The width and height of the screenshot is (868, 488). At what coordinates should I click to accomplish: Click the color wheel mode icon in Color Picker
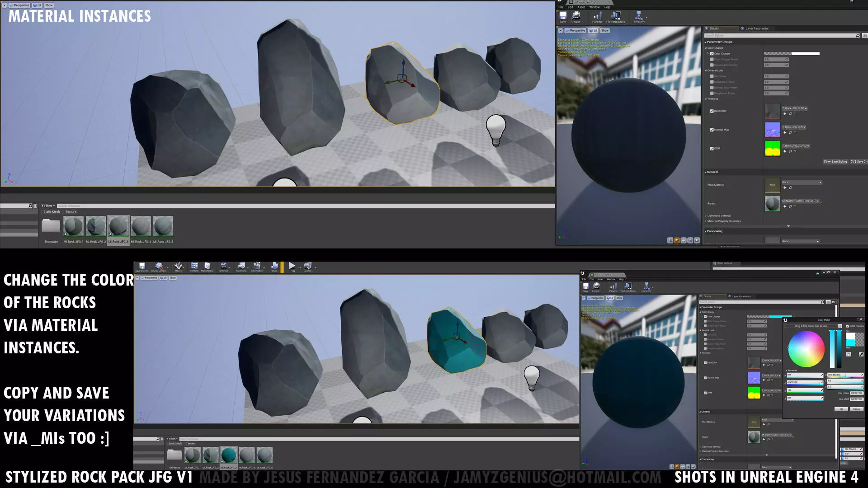849,354
